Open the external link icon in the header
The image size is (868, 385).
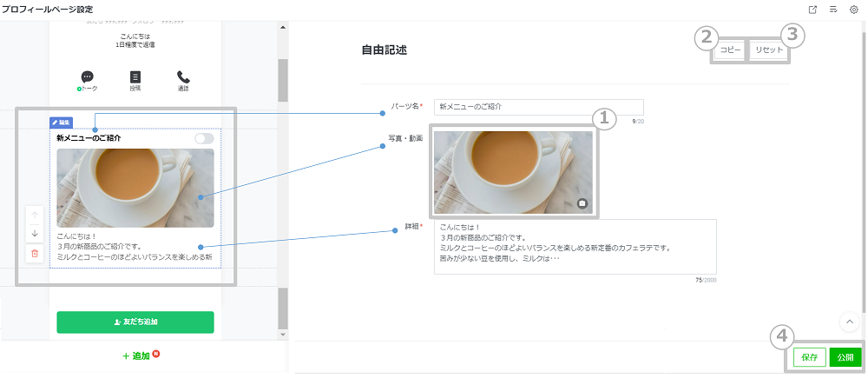coord(812,10)
